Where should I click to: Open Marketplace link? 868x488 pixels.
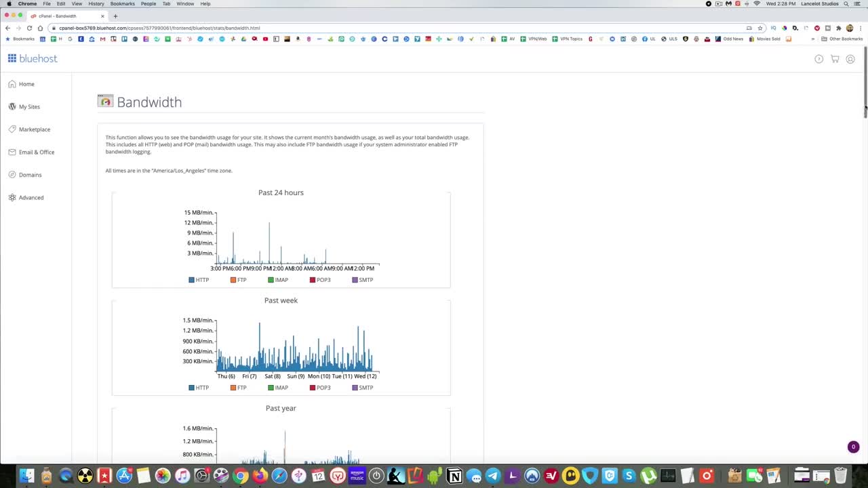click(35, 129)
